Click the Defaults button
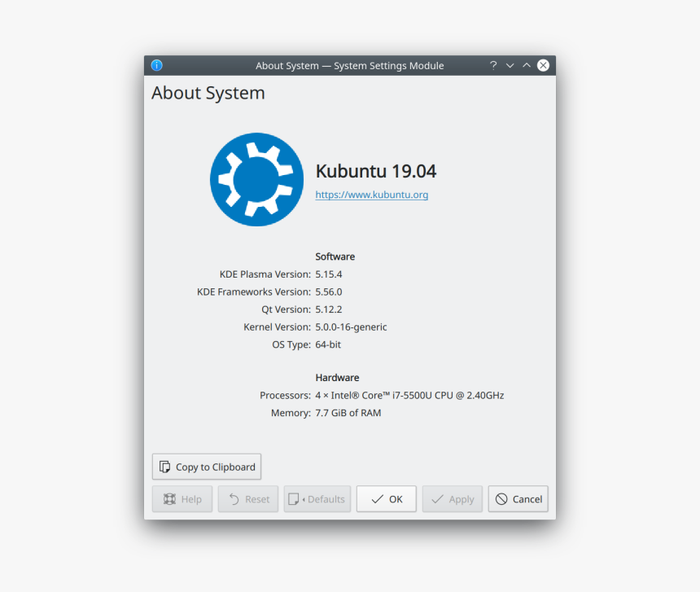This screenshot has height=592, width=700. [x=317, y=498]
